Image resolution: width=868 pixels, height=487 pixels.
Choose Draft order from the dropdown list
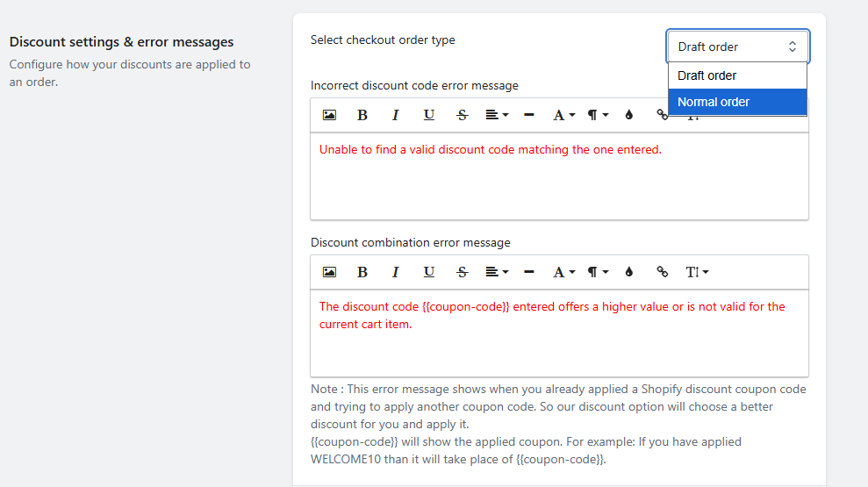(x=737, y=75)
